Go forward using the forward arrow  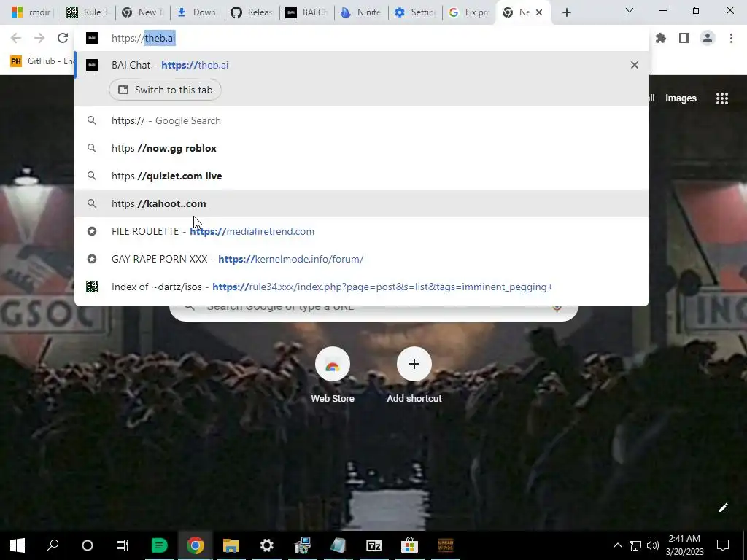click(x=39, y=38)
